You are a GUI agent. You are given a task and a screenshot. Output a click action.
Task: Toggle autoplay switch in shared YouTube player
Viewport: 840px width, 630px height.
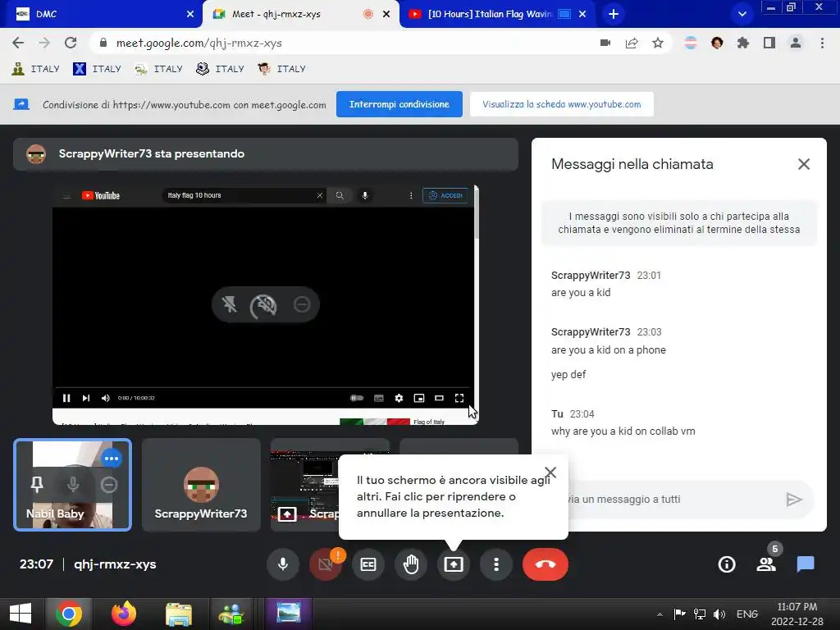(357, 398)
